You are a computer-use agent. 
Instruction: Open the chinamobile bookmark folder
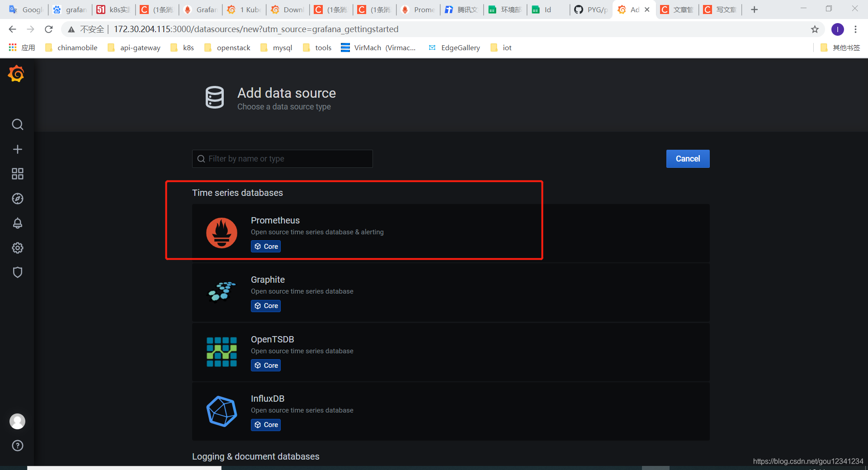point(71,47)
